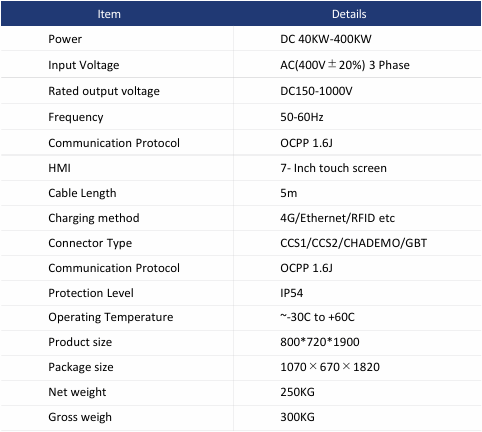Click the 800*720*1900 product size value
Screen dimensions: 482x432
click(320, 342)
